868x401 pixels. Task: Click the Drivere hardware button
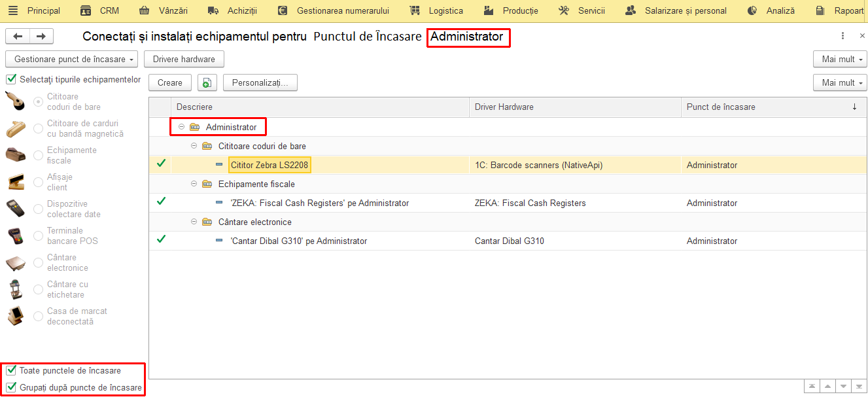(x=184, y=59)
